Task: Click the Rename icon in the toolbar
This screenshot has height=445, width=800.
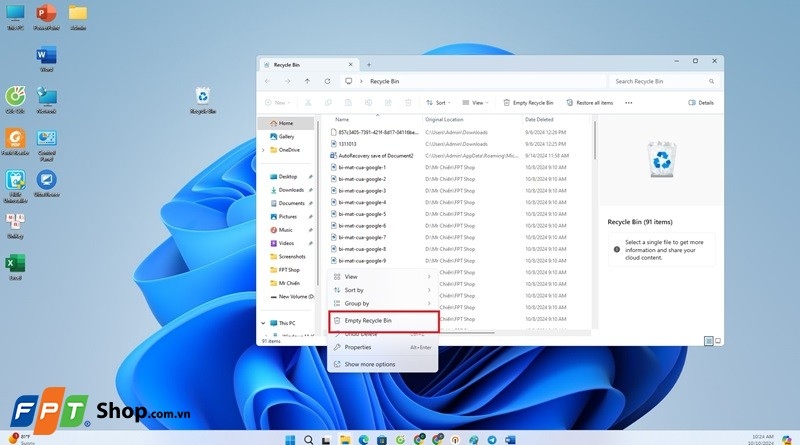Action: point(368,103)
